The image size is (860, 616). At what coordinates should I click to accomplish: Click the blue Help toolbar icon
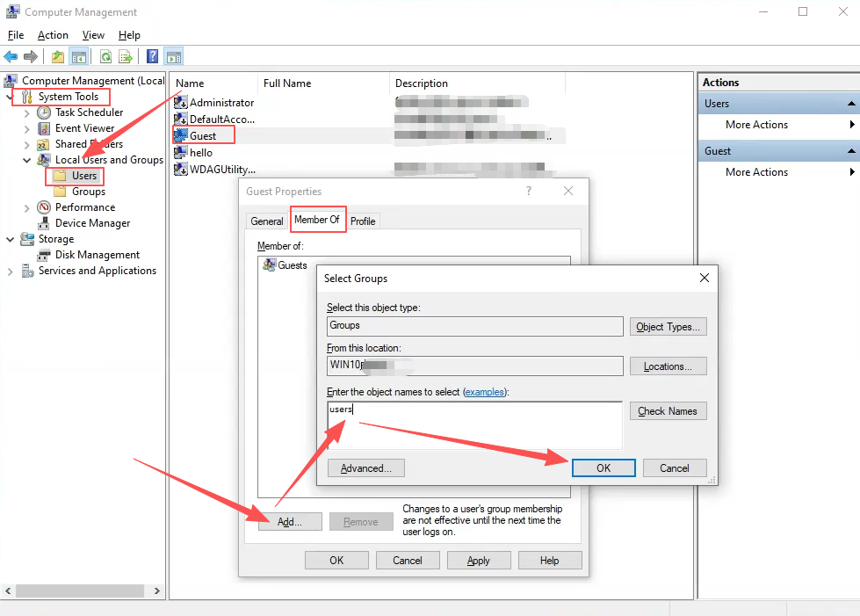(153, 56)
